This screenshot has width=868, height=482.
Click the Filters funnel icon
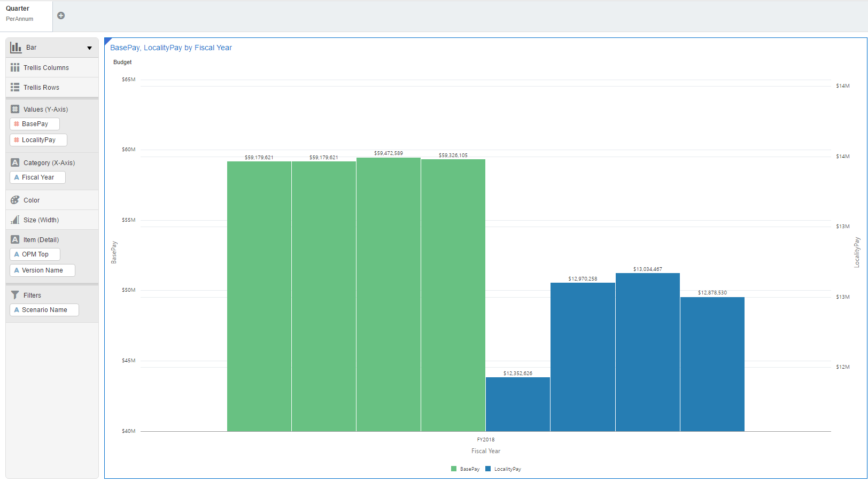click(x=15, y=295)
